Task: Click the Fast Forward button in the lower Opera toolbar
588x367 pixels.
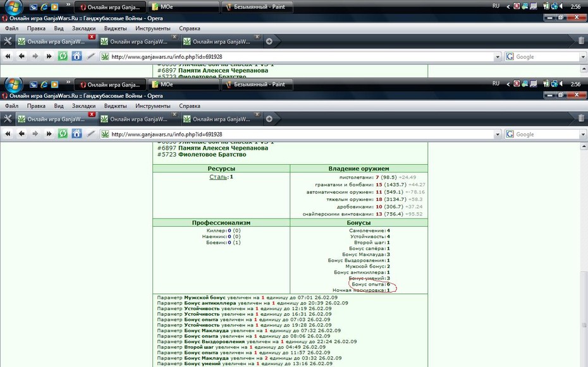Action: click(49, 134)
